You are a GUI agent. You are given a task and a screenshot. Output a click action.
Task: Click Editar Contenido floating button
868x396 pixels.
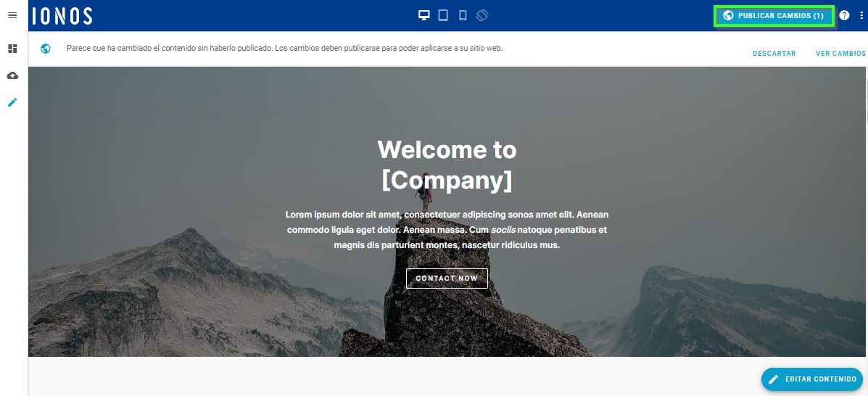811,379
